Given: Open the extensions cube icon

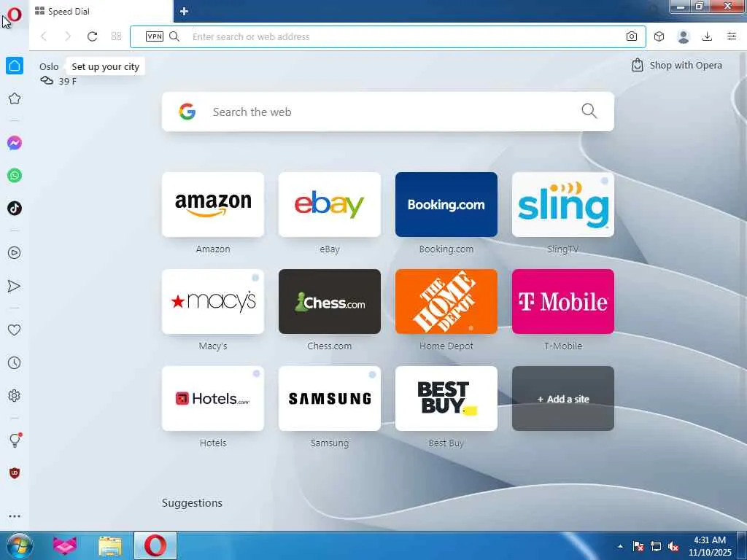Looking at the screenshot, I should (659, 36).
